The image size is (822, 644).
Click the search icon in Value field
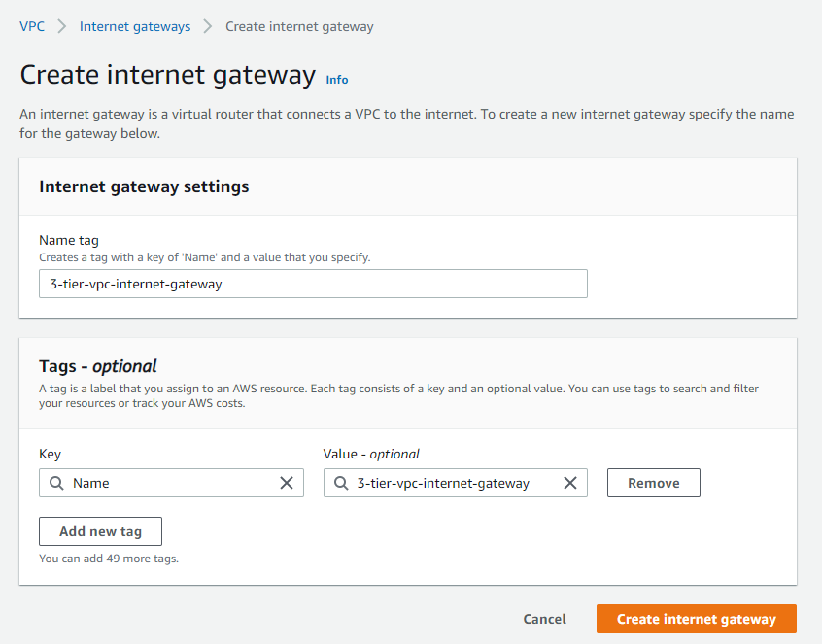[341, 483]
